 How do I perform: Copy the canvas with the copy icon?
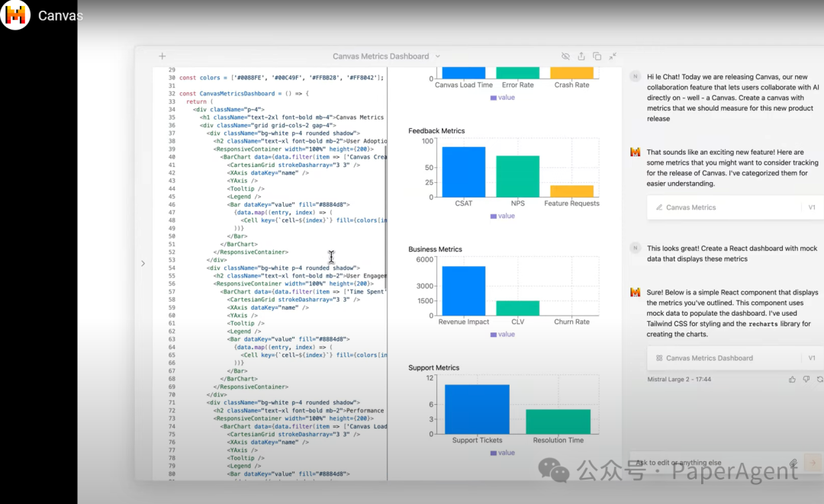[x=597, y=56]
